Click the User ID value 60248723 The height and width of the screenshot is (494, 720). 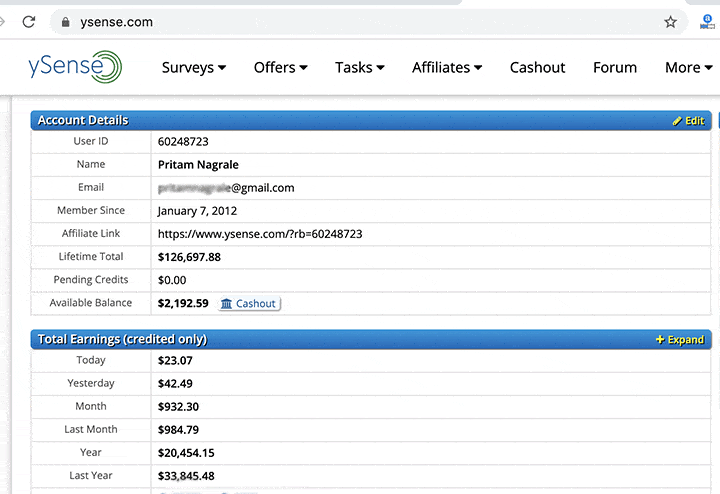click(183, 141)
